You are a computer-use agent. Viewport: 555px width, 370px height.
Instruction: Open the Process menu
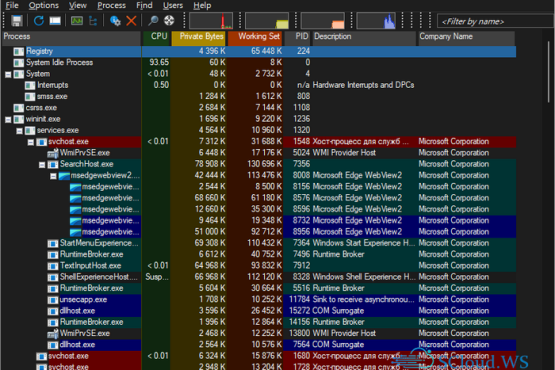tap(111, 5)
